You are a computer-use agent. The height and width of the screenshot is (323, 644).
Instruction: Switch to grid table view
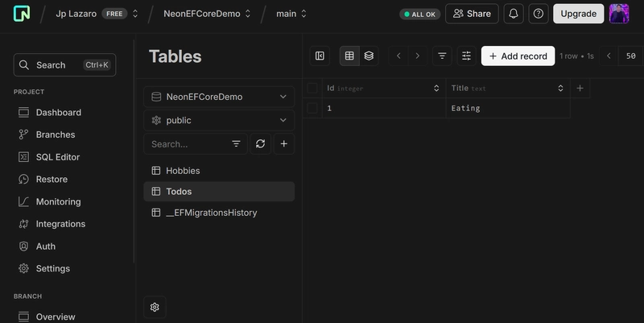click(349, 56)
